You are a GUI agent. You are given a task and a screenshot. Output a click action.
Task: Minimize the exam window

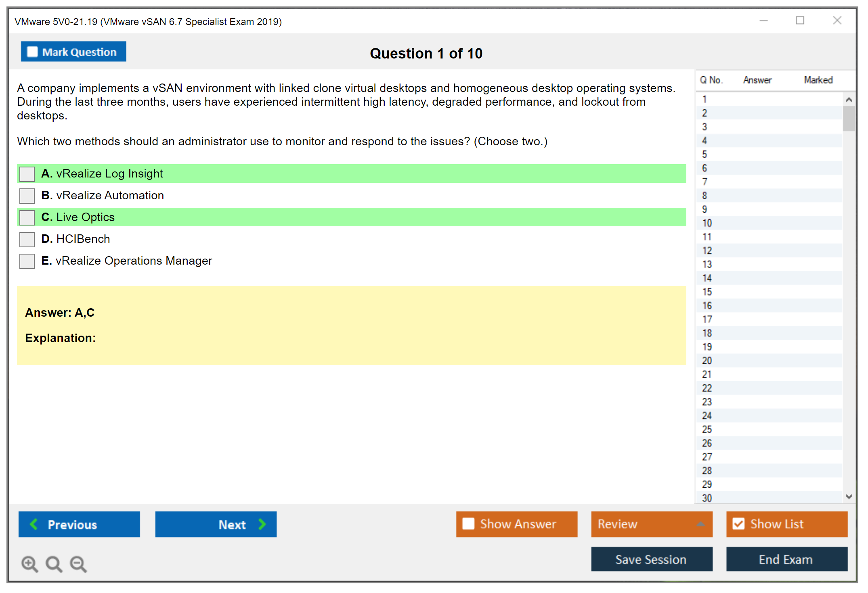[x=763, y=21]
